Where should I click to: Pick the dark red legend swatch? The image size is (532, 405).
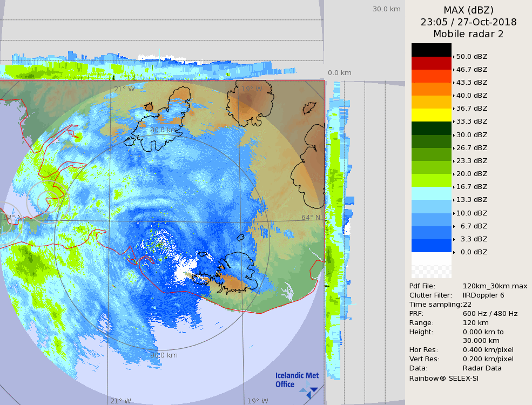click(x=431, y=63)
